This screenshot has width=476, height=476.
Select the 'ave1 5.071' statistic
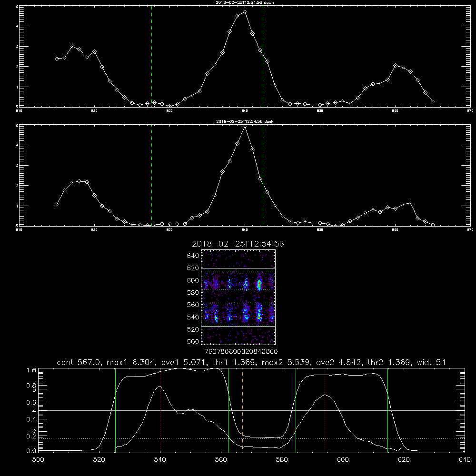[x=184, y=362]
